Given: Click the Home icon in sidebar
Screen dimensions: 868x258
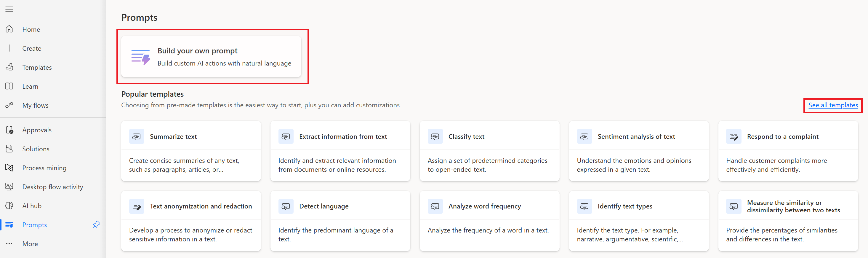Looking at the screenshot, I should point(9,29).
